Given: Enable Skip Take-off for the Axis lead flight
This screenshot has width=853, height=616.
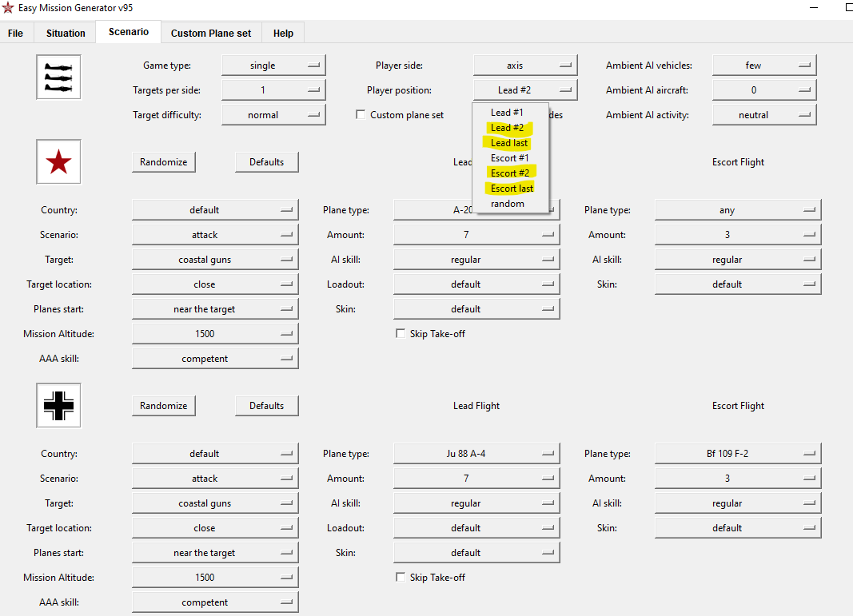Looking at the screenshot, I should coord(401,578).
